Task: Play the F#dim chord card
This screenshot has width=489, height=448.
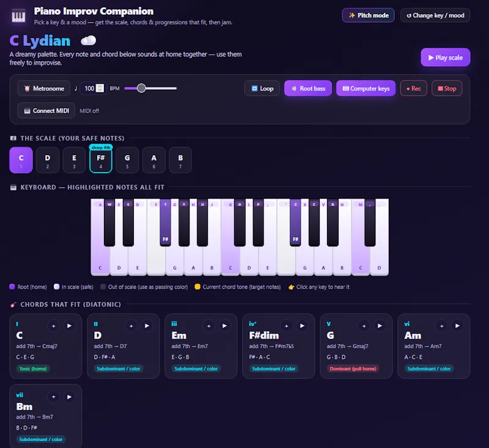Action: click(302, 326)
